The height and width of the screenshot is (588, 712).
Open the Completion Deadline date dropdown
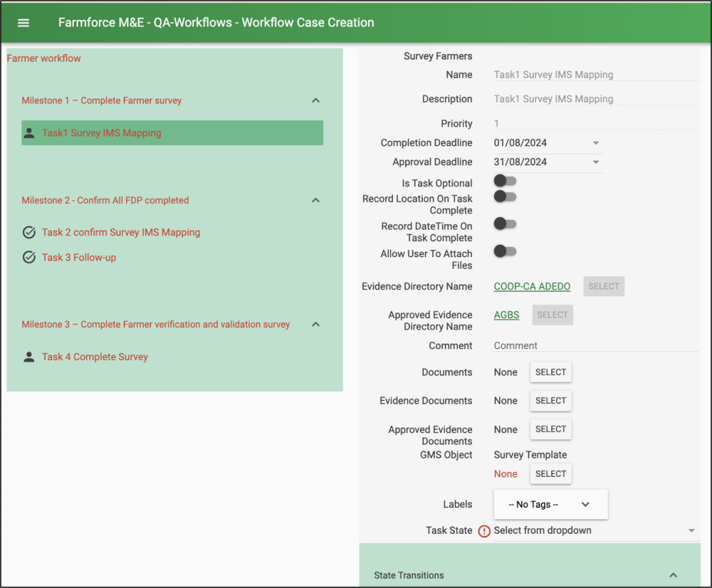[x=596, y=143]
